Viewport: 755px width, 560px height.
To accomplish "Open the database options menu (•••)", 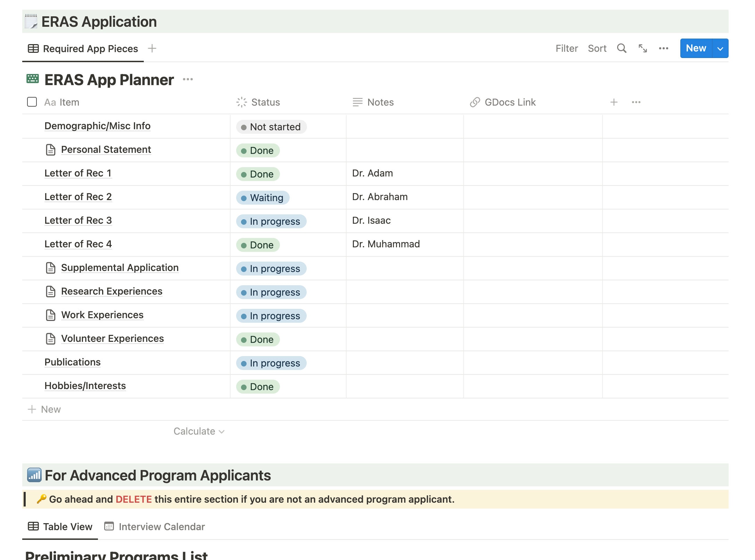I will coord(663,48).
